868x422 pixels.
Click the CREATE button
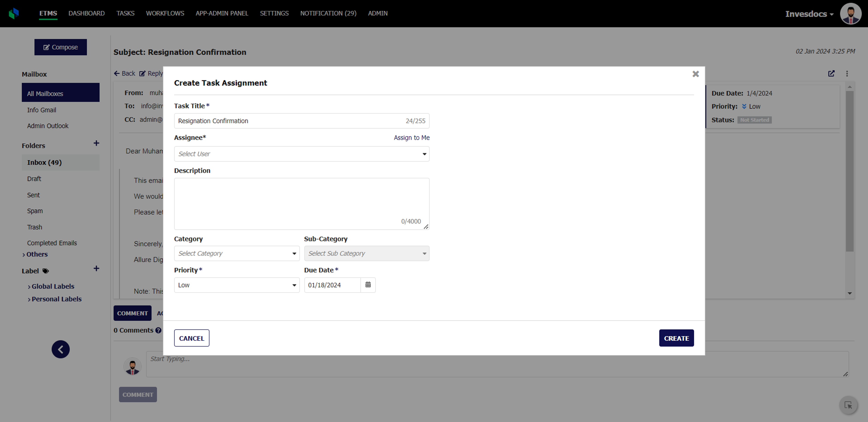[x=676, y=338]
